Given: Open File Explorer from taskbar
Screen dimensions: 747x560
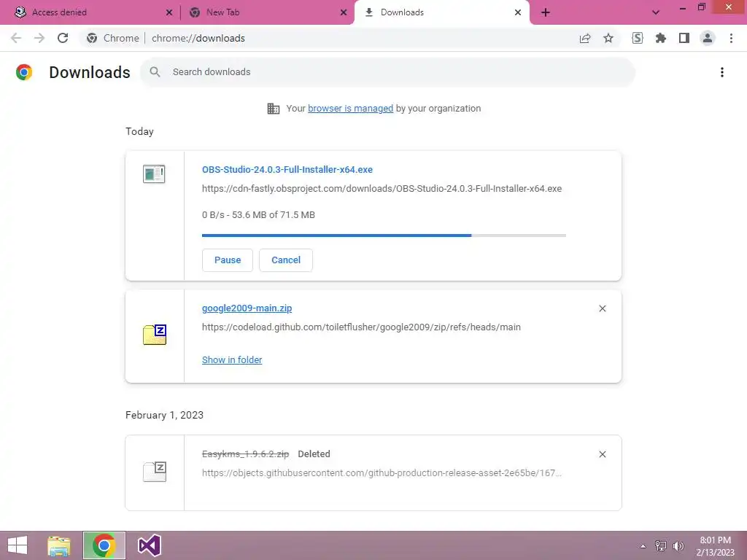Looking at the screenshot, I should coord(59,545).
